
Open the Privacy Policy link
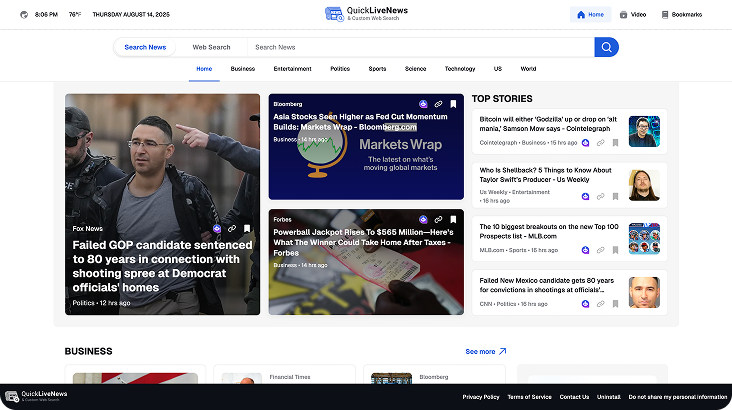(481, 397)
